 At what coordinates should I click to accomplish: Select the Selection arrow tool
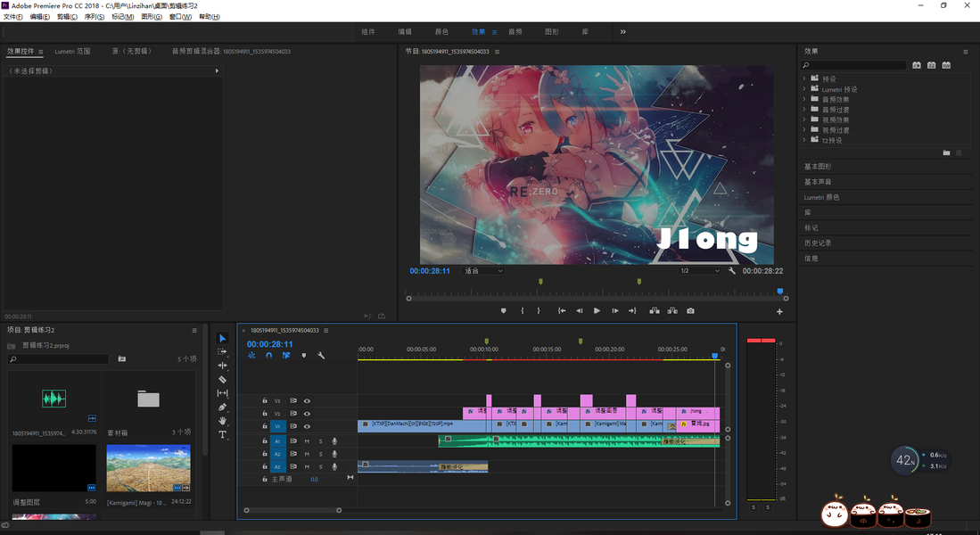[x=223, y=338]
